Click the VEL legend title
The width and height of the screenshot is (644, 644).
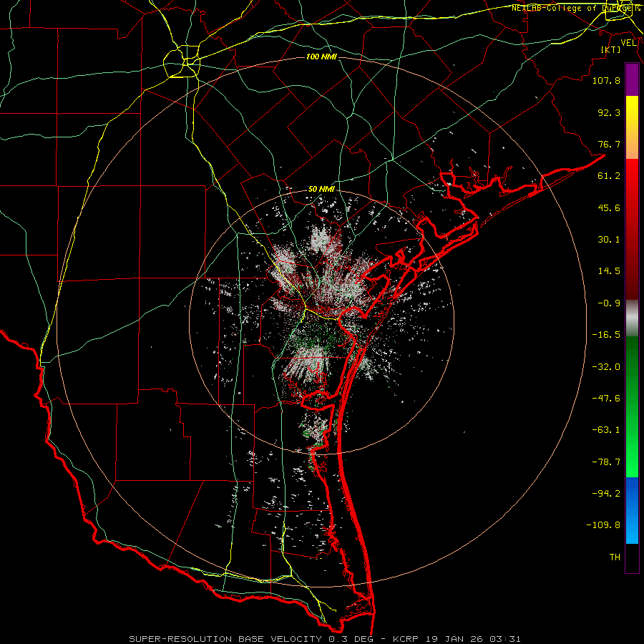coord(628,43)
